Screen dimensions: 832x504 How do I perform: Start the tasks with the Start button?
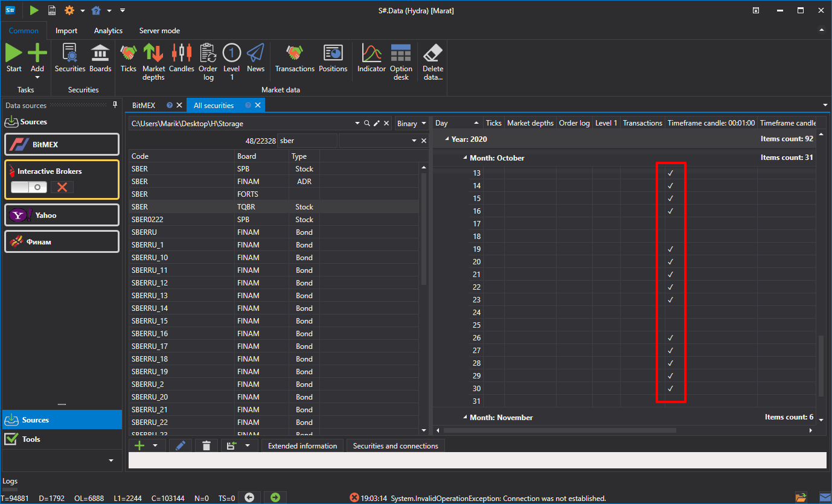point(14,59)
